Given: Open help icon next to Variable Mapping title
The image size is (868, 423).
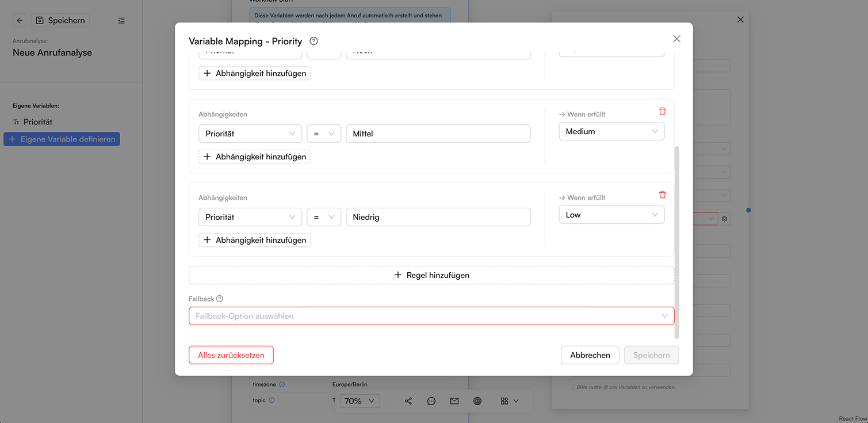Looking at the screenshot, I should (313, 41).
